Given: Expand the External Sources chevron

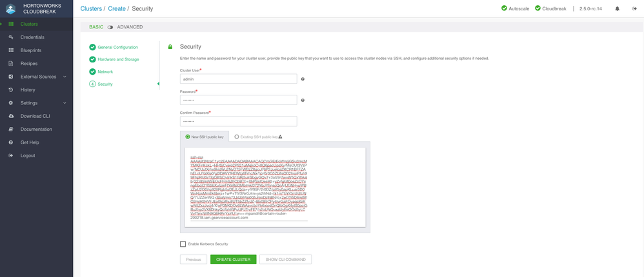Looking at the screenshot, I should pos(65,77).
